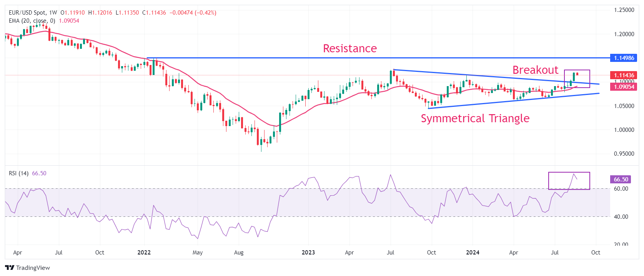Image resolution: width=644 pixels, height=276 pixels.
Task: Select the Symmetrical Triangle text label
Action: point(475,118)
